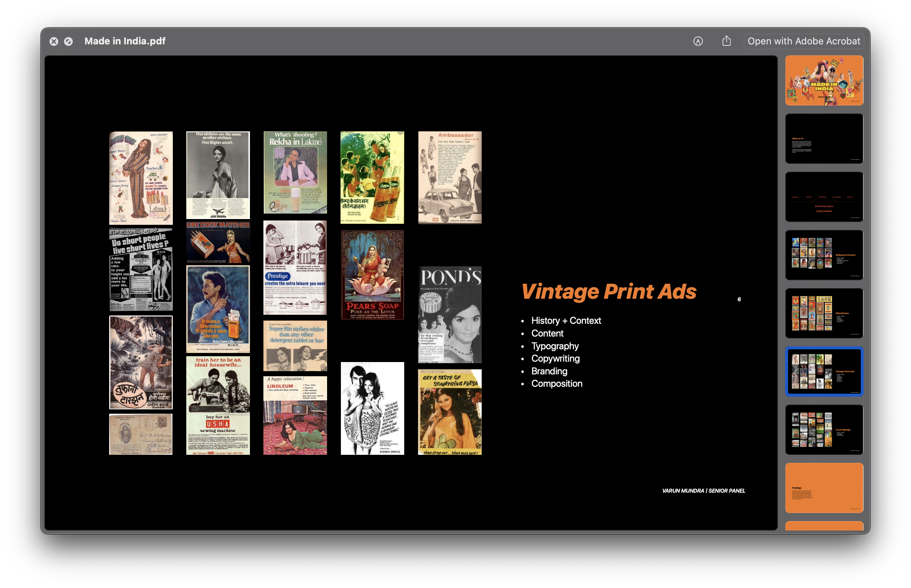Click the Made in India.pdf title
911x588 pixels.
(x=125, y=41)
